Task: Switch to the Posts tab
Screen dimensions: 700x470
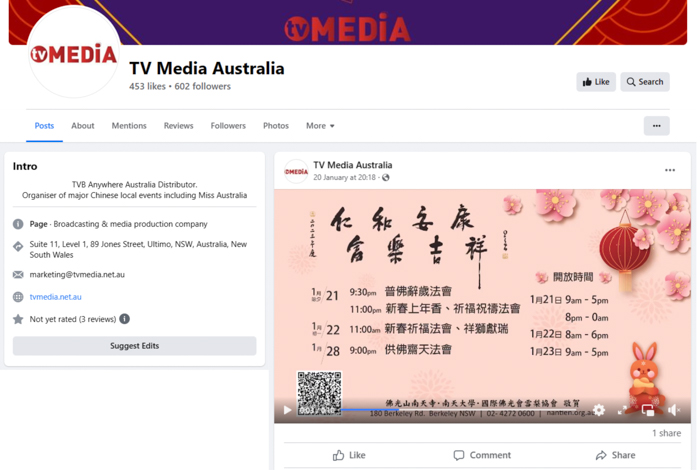Action: [x=44, y=126]
